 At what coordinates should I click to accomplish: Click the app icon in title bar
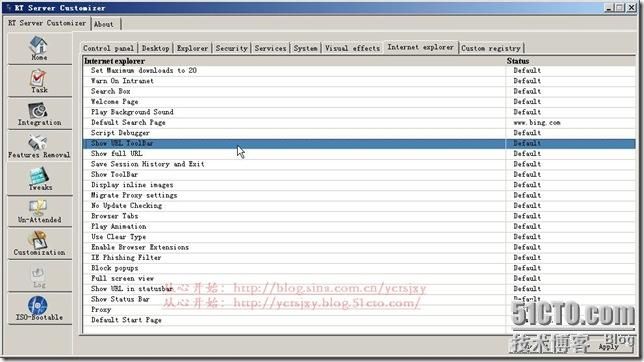tap(9, 8)
